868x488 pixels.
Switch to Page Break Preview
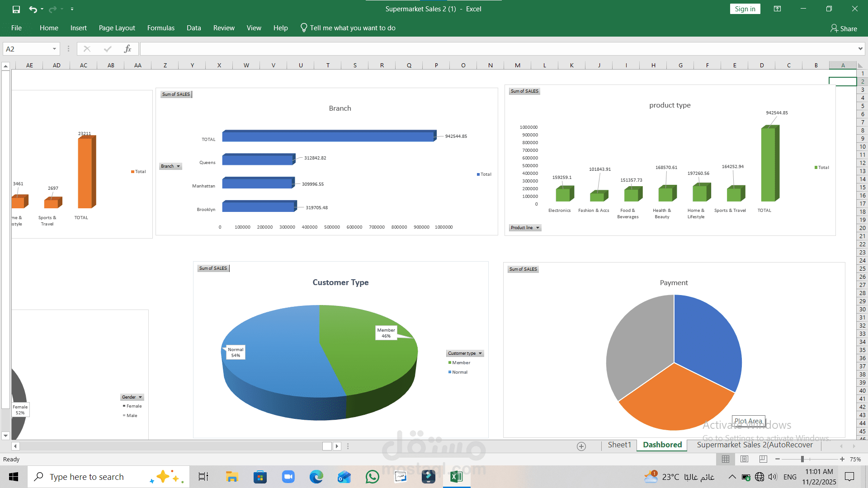click(763, 459)
